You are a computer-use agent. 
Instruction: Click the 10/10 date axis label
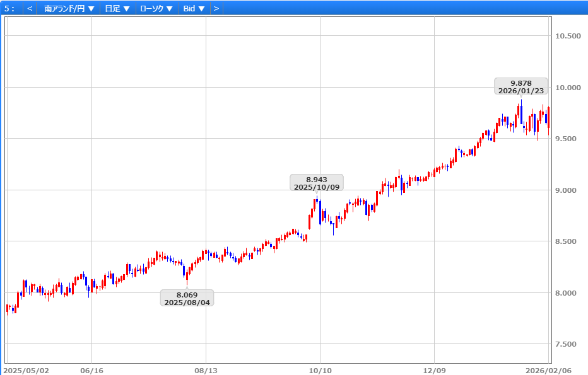(x=320, y=370)
